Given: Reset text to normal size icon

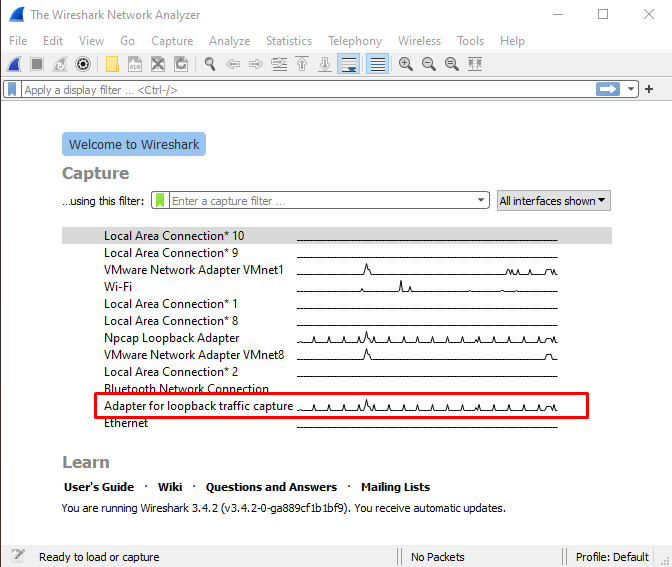Looking at the screenshot, I should click(x=452, y=64).
